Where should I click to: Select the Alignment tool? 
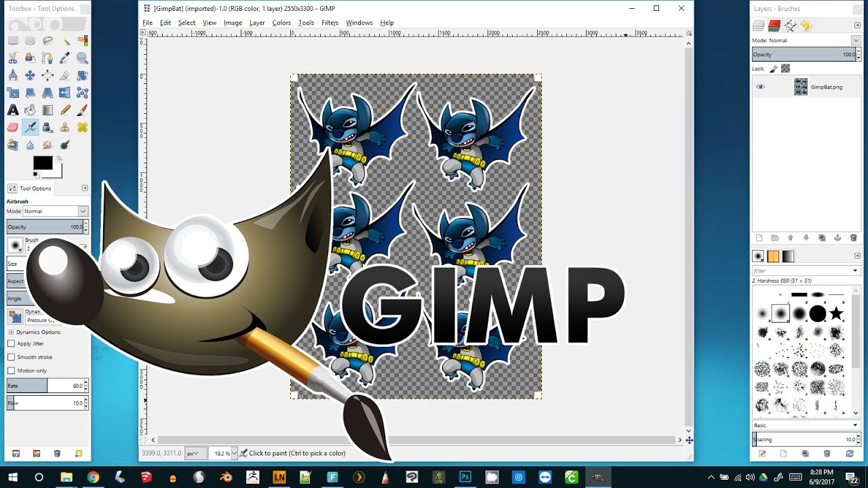coord(47,75)
